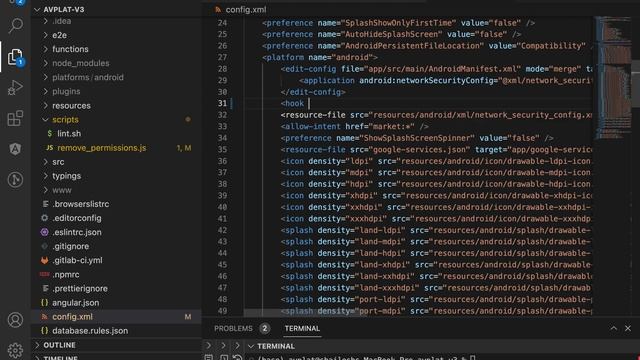Click line number 49 in the gutter
Screen dimensions: 640x360
point(222,311)
